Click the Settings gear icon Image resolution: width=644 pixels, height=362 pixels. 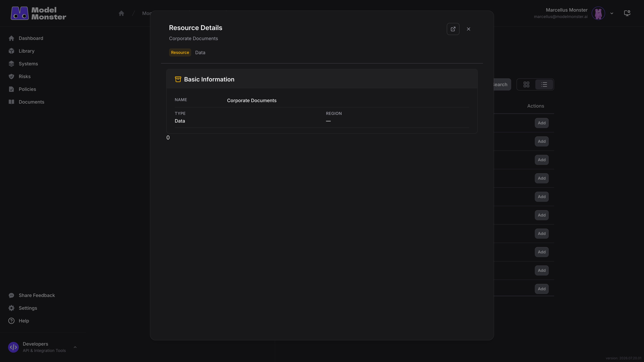click(x=11, y=308)
